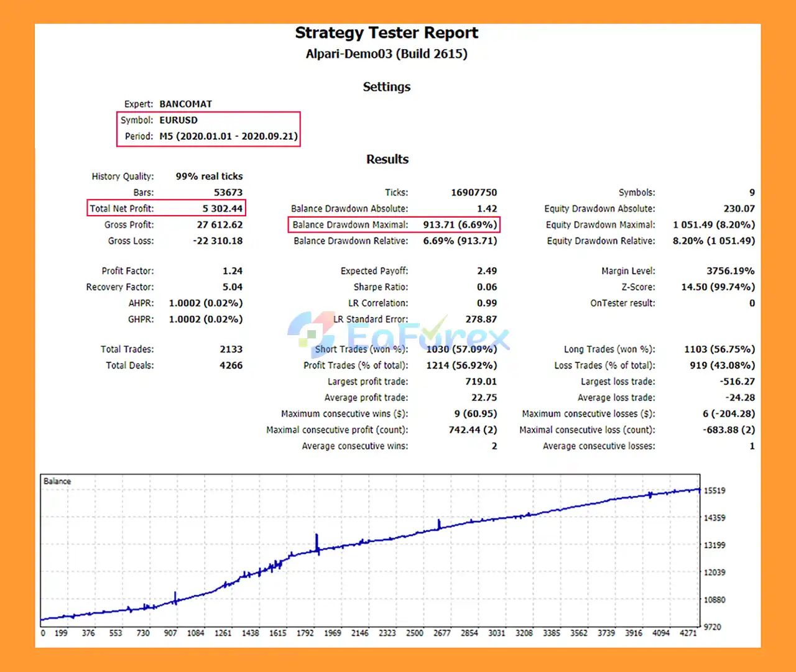Click the Strategy Tester Report title
The image size is (796, 672).
click(x=386, y=33)
